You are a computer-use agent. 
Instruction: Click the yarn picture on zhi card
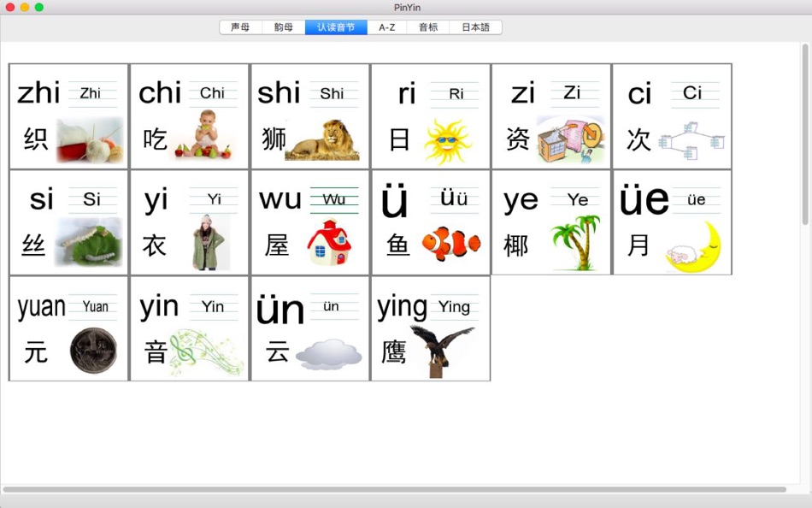[90, 140]
